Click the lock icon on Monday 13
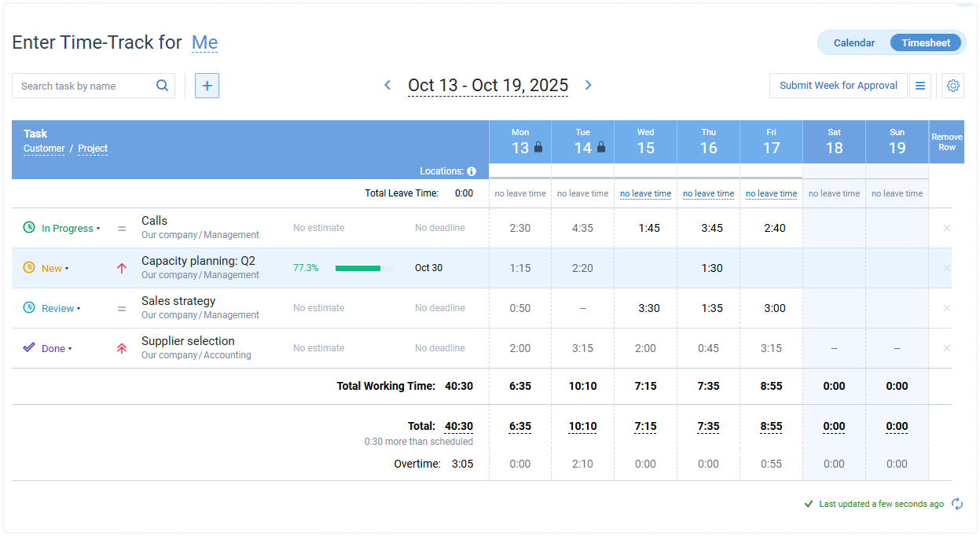Image resolution: width=980 pixels, height=536 pixels. [x=538, y=146]
